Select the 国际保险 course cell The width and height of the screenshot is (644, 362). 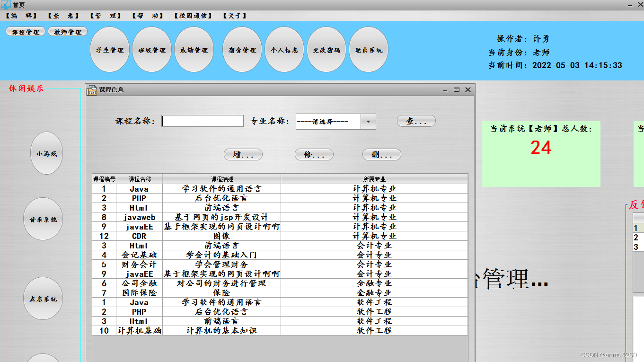pos(139,293)
